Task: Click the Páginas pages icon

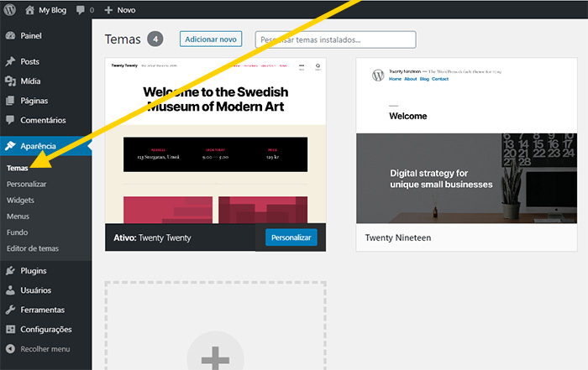Action: [10, 101]
